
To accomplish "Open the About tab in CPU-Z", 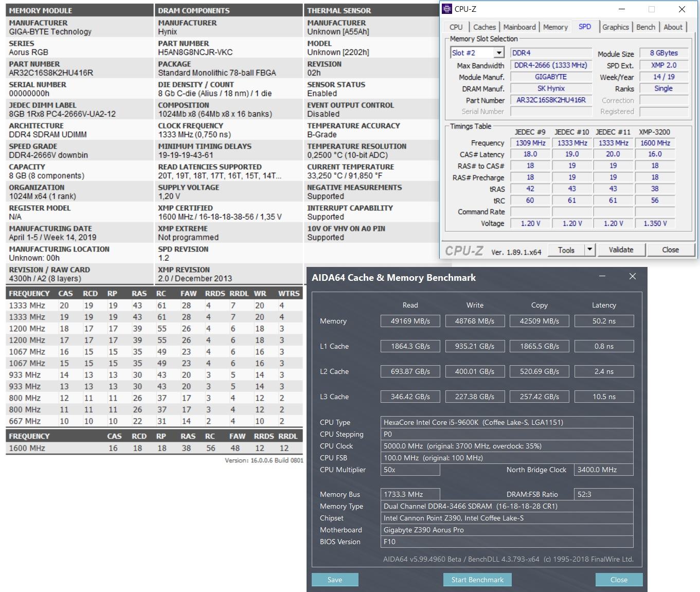I will coord(673,27).
